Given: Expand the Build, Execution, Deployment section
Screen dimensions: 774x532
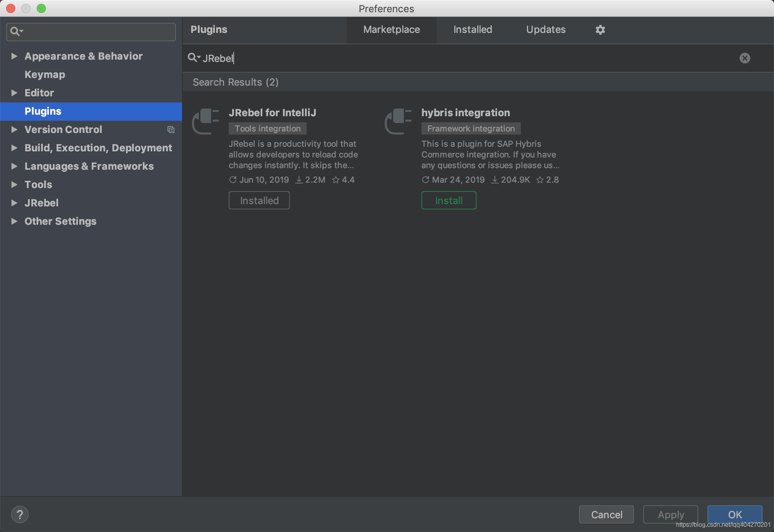Looking at the screenshot, I should [x=14, y=148].
